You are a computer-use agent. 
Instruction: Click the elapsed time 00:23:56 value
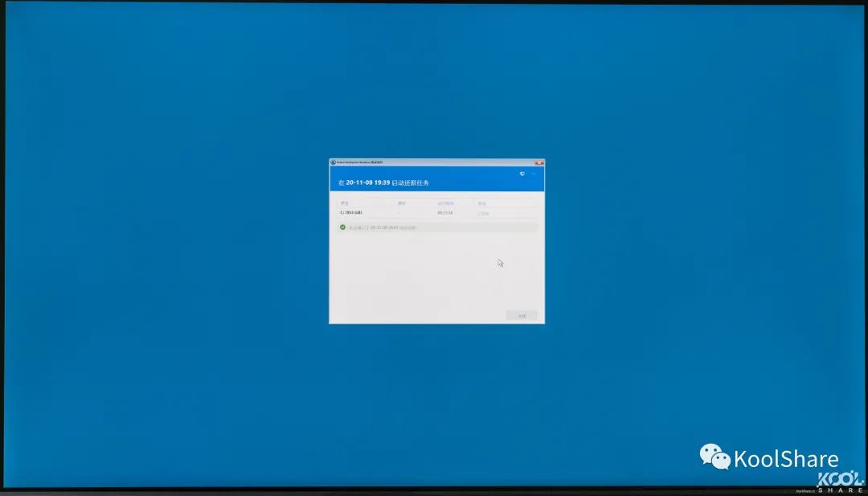[x=445, y=212]
